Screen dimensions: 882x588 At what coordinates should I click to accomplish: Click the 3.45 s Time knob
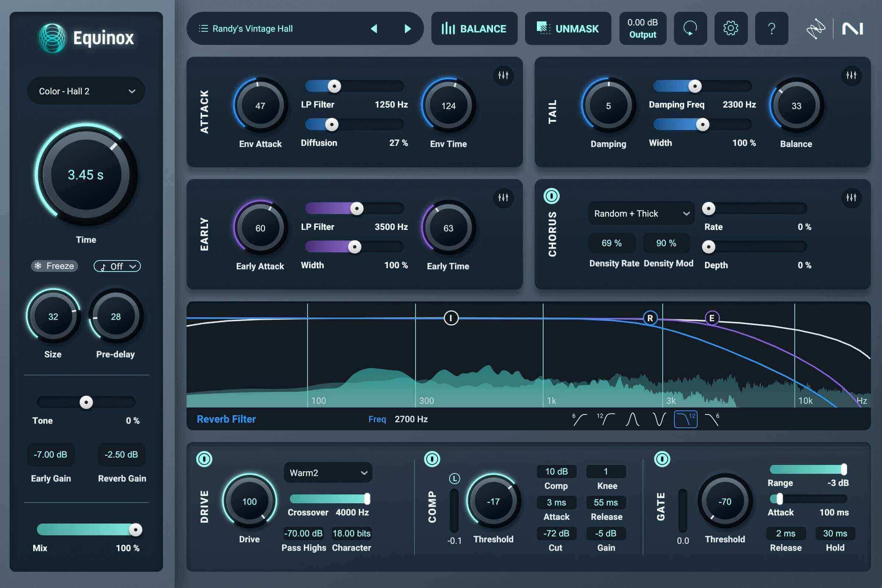86,175
